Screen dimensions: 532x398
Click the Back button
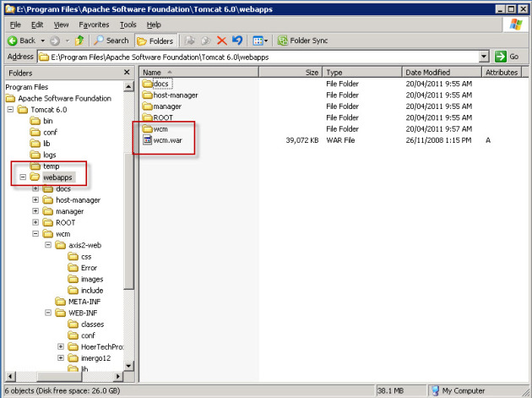click(21, 41)
